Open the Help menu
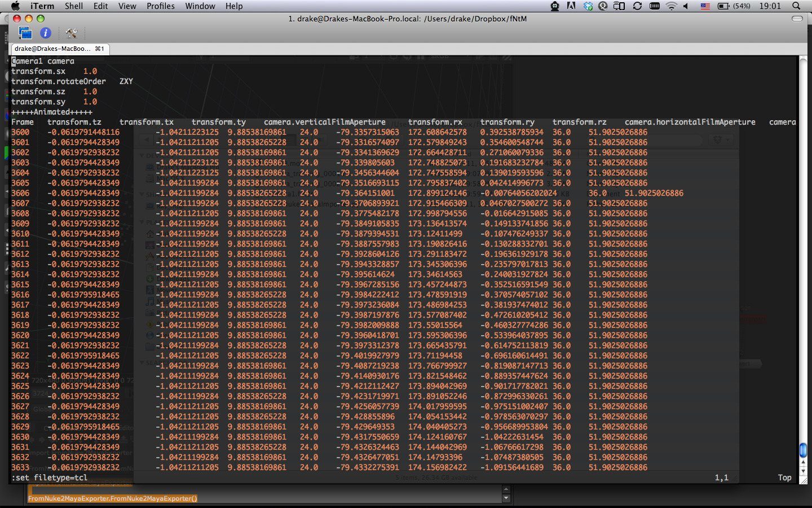The image size is (812, 508). point(234,6)
